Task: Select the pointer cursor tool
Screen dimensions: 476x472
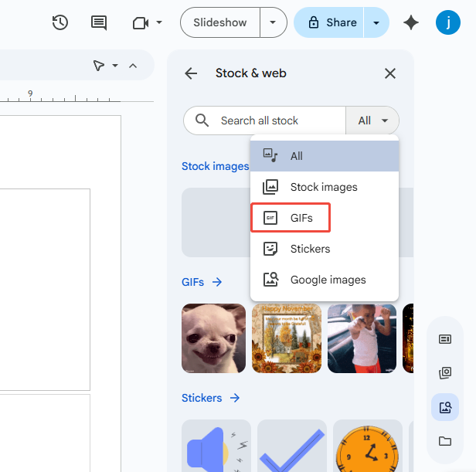Action: pyautogui.click(x=99, y=65)
